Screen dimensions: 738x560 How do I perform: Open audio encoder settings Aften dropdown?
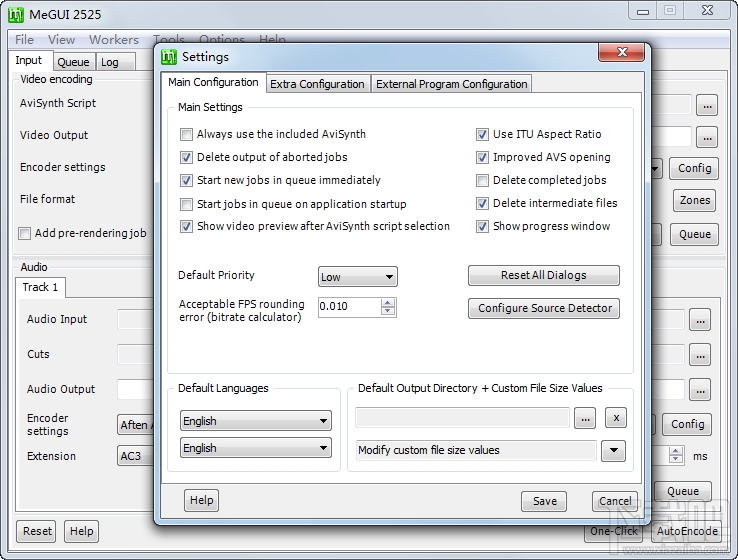[x=136, y=425]
